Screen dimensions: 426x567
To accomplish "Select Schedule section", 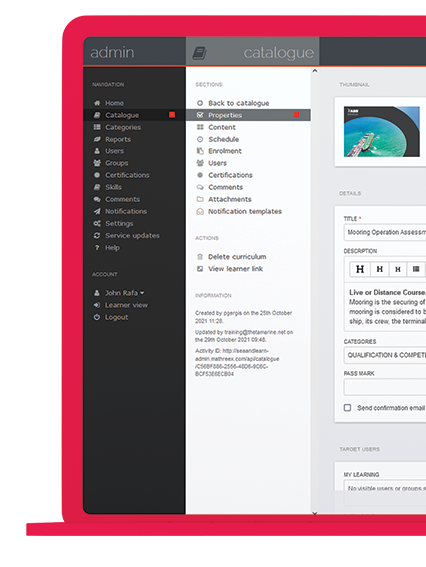I will (223, 139).
